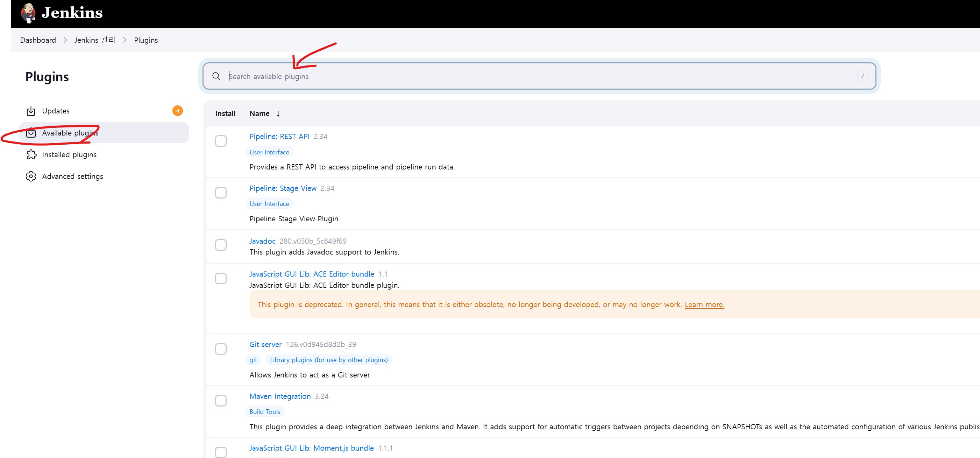Click the User Interface tag under Stage View
Viewport: 980px width, 458px height.
(269, 204)
